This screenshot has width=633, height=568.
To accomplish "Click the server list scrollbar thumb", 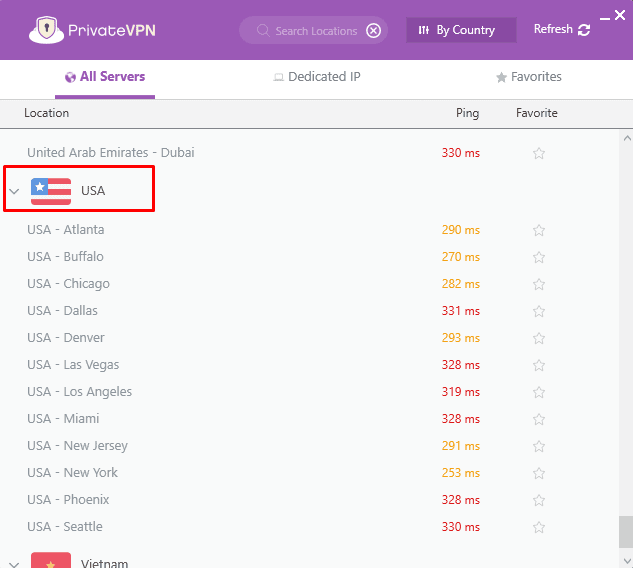I will (625, 531).
